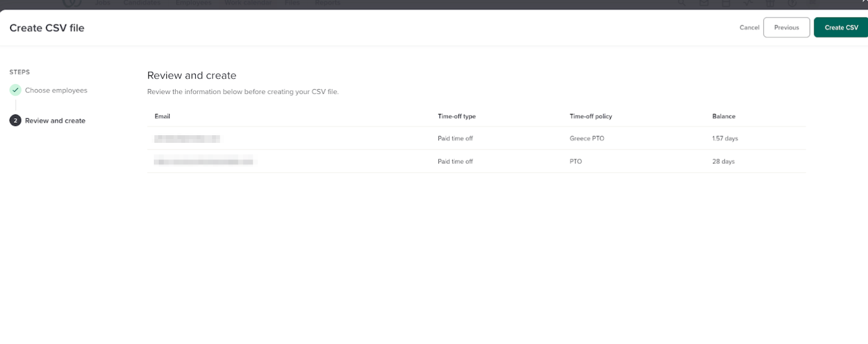The image size is (868, 344).
Task: Click the dimmed gift icon in top bar
Action: tap(770, 3)
